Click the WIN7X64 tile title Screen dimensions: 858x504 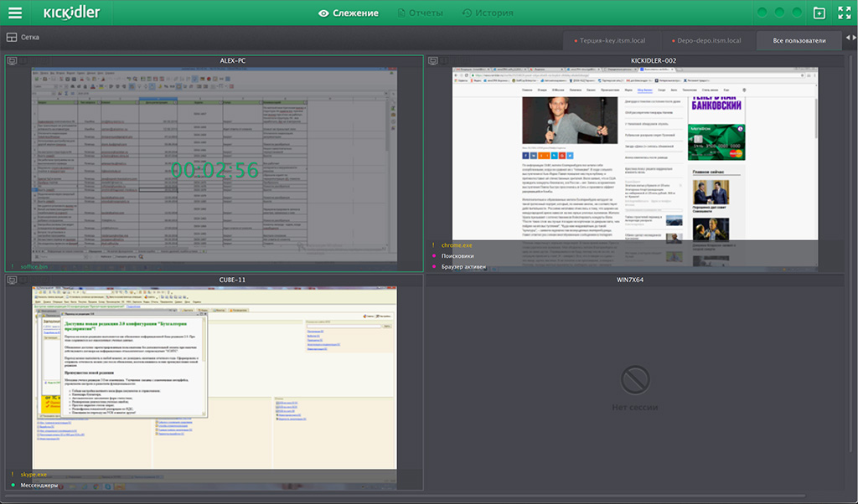point(630,280)
